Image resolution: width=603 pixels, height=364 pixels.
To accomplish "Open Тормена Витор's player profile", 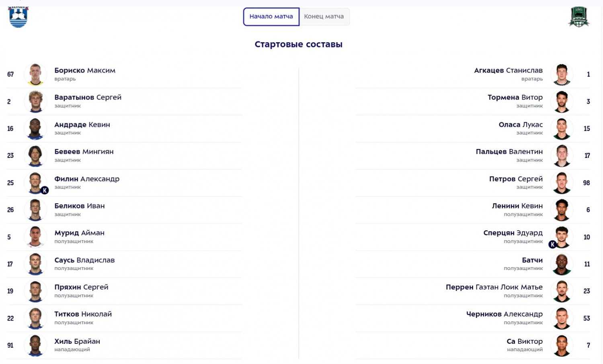I will click(x=515, y=97).
